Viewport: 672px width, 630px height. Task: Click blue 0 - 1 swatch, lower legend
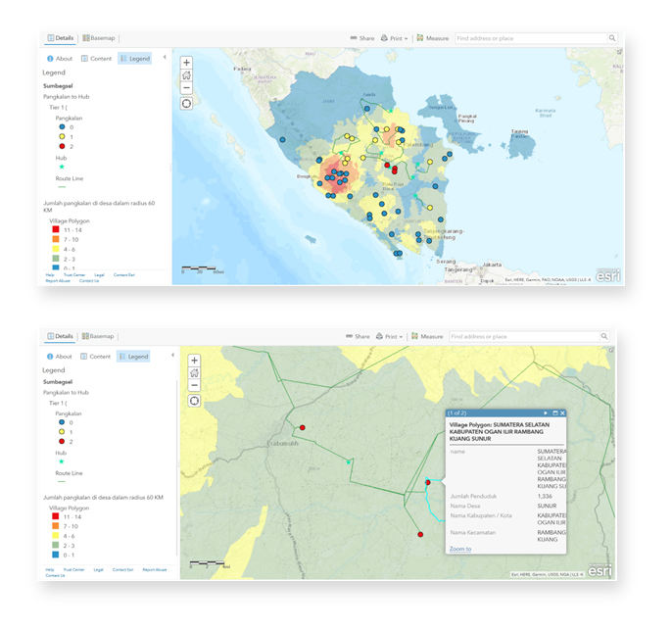tap(55, 555)
